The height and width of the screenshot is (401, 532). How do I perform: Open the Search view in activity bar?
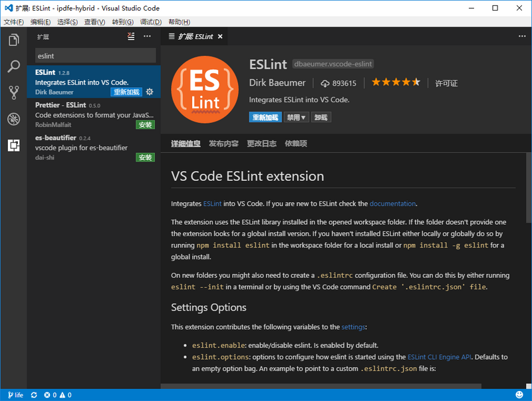point(13,66)
